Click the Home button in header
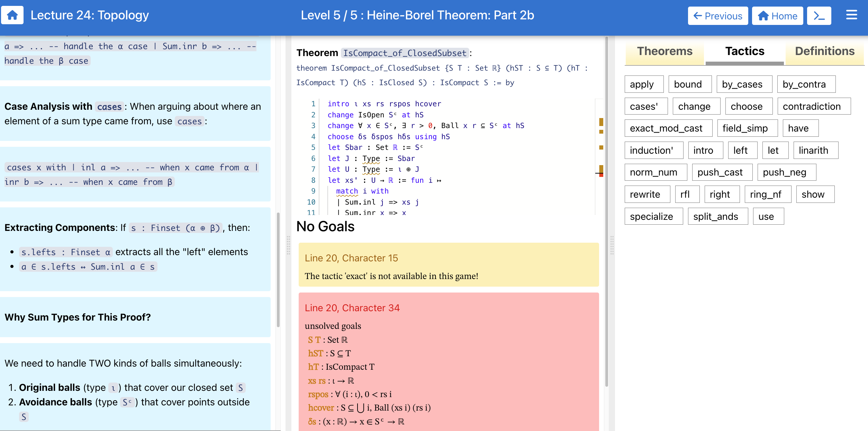This screenshot has height=431, width=868. [x=777, y=16]
